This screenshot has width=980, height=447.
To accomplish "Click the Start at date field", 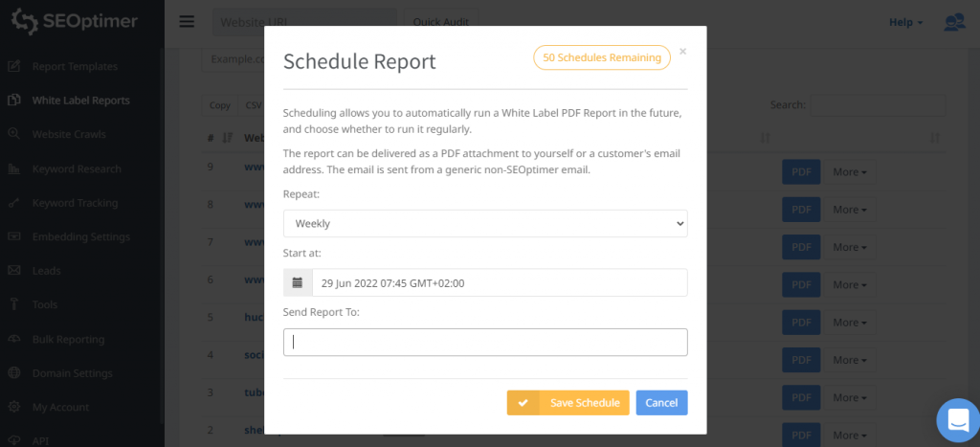I will (x=499, y=283).
